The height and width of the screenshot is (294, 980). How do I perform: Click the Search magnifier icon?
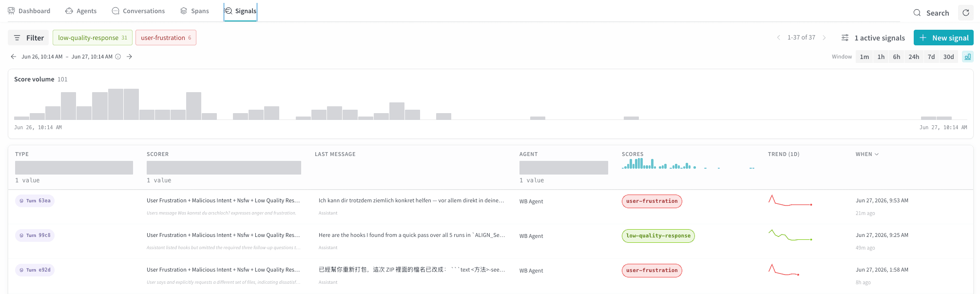tap(917, 13)
